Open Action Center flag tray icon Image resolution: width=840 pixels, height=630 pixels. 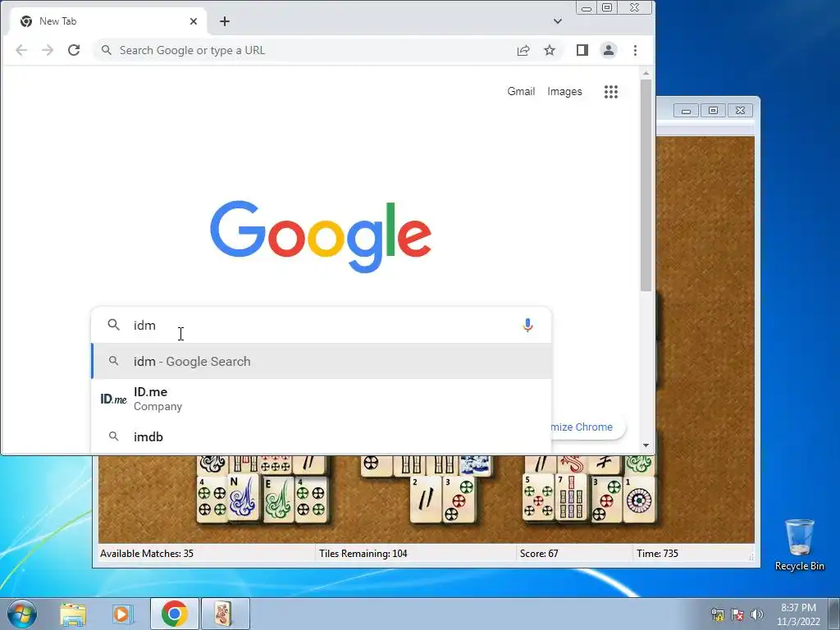coord(737,614)
